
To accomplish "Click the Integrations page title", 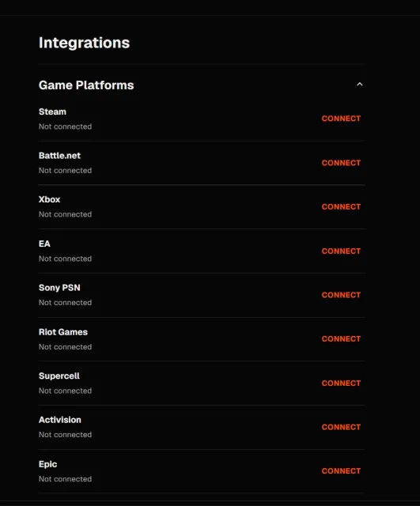I will [x=85, y=43].
